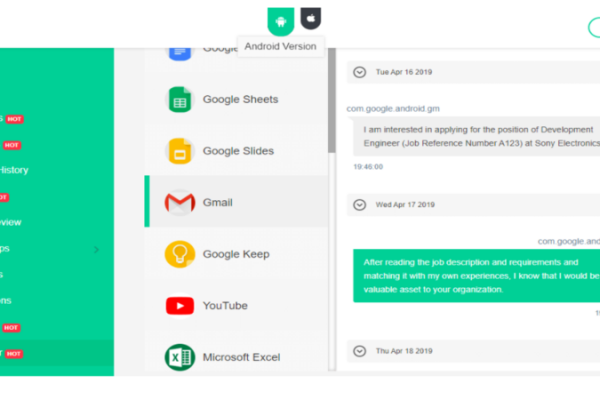Open the Google Sheets app icon
This screenshot has width=600, height=400.
point(179,100)
